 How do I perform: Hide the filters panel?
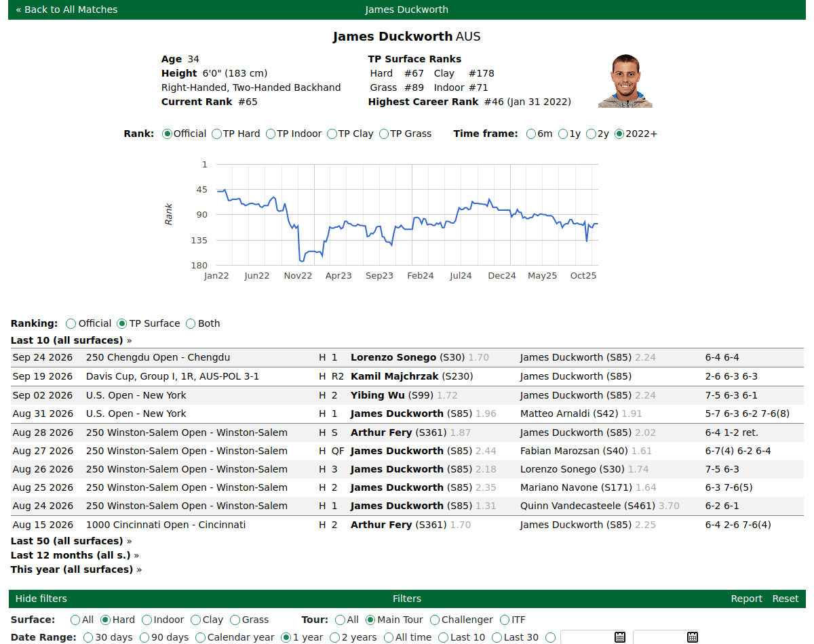41,599
